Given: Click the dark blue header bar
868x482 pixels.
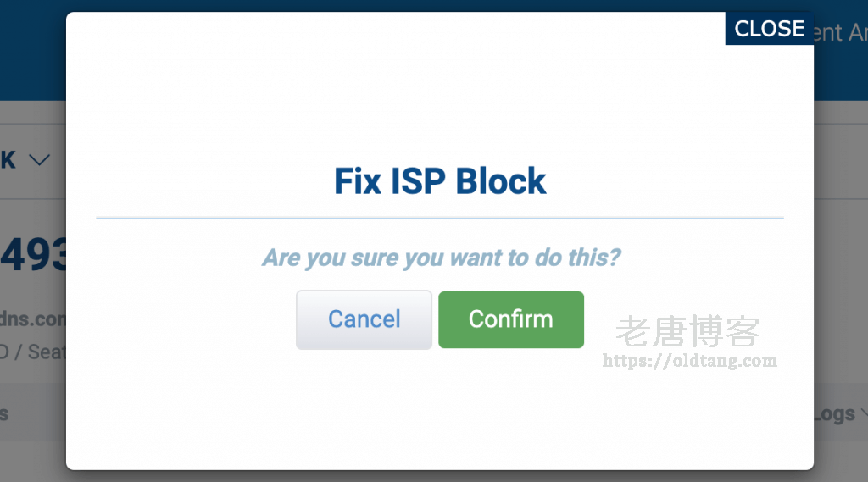Looking at the screenshot, I should click(32, 51).
